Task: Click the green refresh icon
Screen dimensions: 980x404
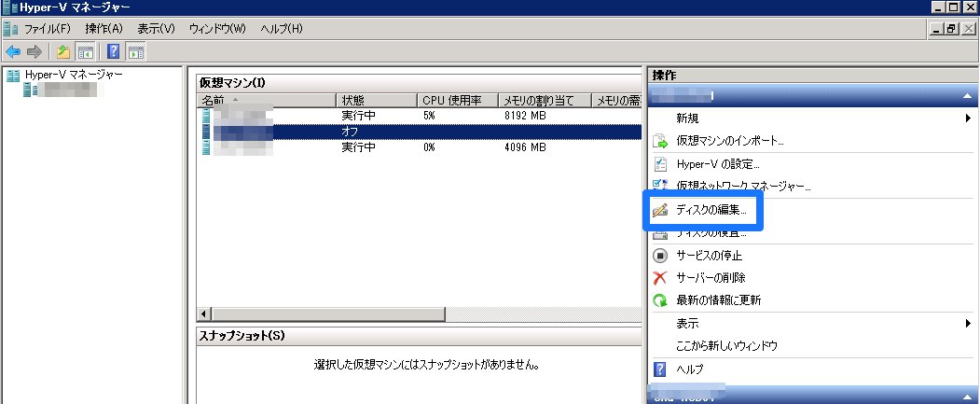Action: coord(660,300)
